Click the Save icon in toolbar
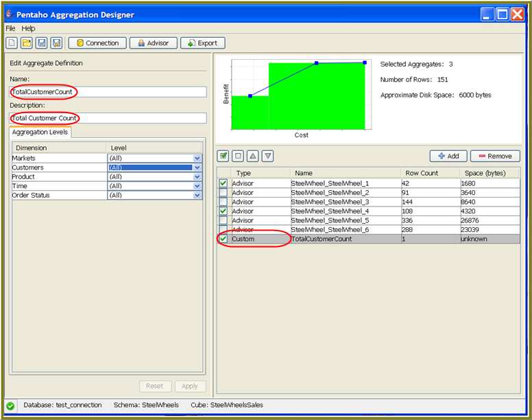The image size is (532, 420). click(x=42, y=43)
